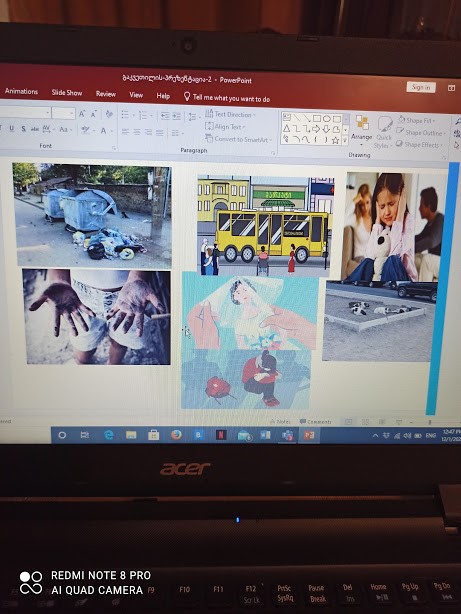Increase font size with the larger A icon

(82, 114)
